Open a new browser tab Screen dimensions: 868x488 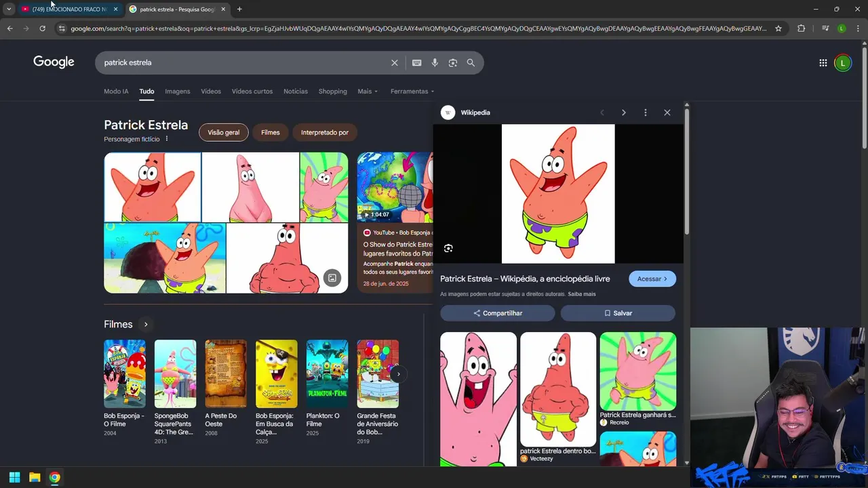point(239,9)
